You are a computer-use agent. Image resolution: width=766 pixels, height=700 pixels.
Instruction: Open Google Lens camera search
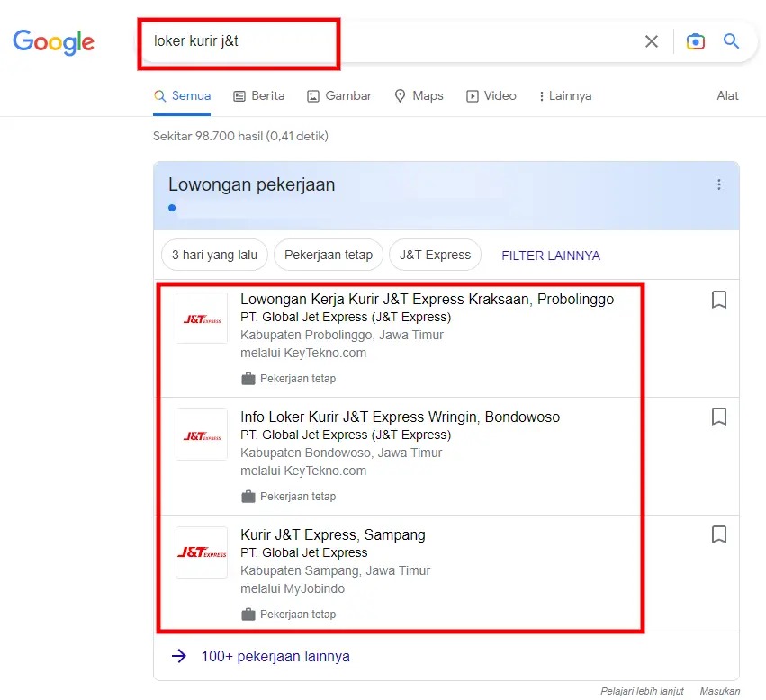(x=695, y=41)
